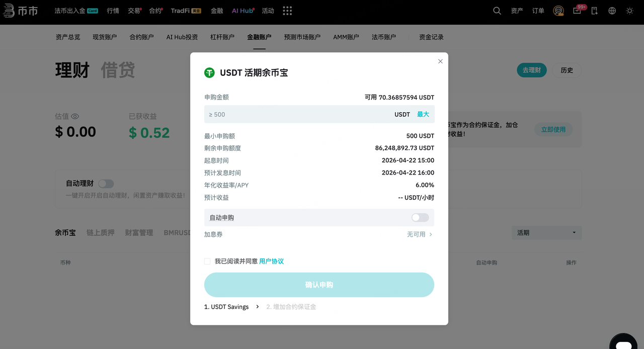Switch to the 法币账户 tab

(384, 37)
